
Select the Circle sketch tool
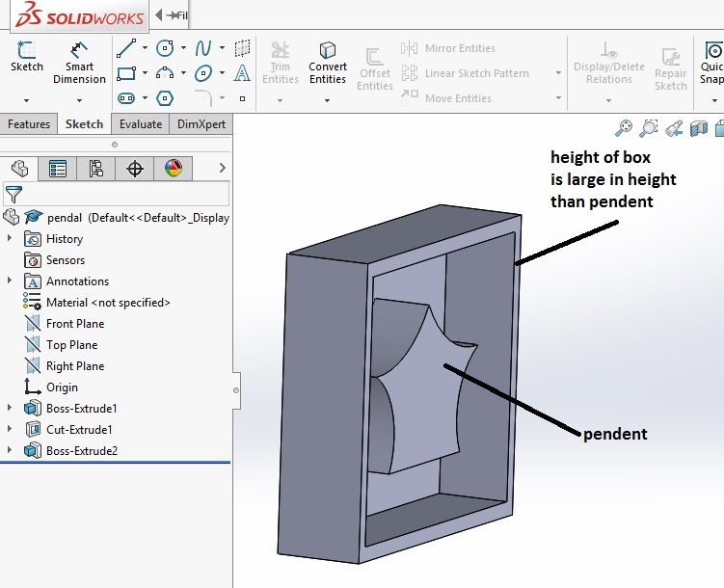click(x=165, y=48)
